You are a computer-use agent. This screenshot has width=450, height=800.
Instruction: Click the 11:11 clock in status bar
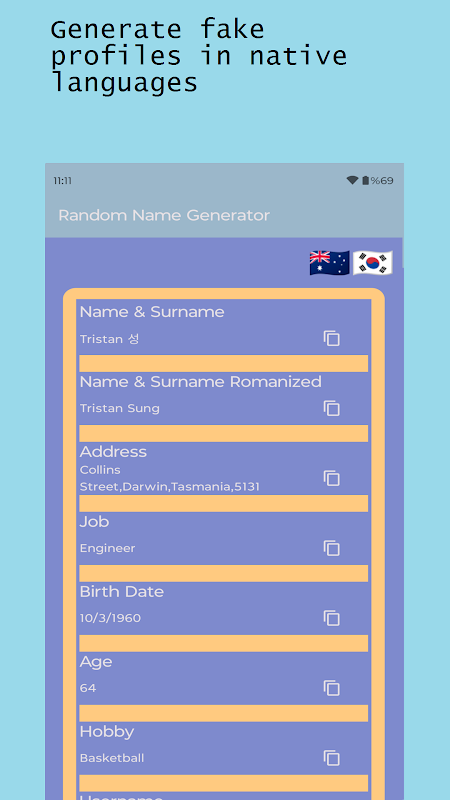tap(62, 181)
